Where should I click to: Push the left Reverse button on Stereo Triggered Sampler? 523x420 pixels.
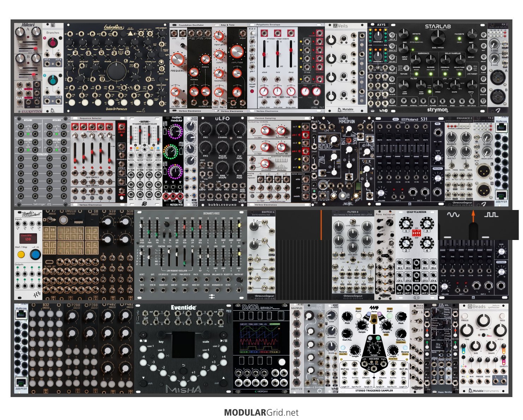point(343,347)
